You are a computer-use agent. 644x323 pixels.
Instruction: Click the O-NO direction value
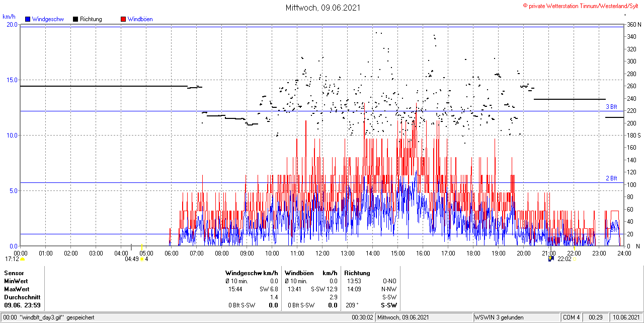click(x=390, y=281)
